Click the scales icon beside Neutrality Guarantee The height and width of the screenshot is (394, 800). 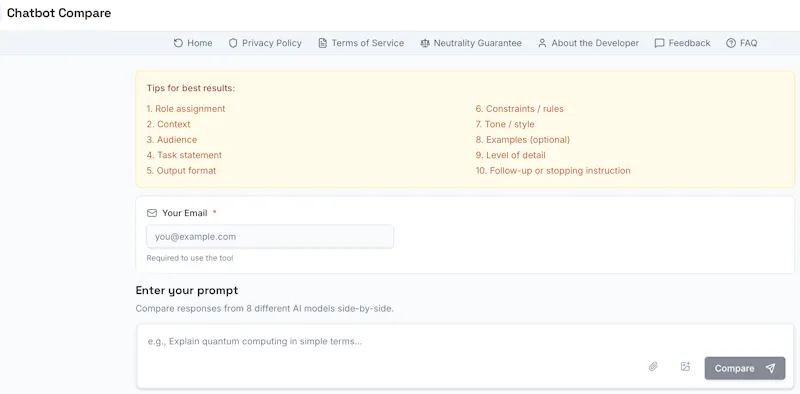click(425, 43)
